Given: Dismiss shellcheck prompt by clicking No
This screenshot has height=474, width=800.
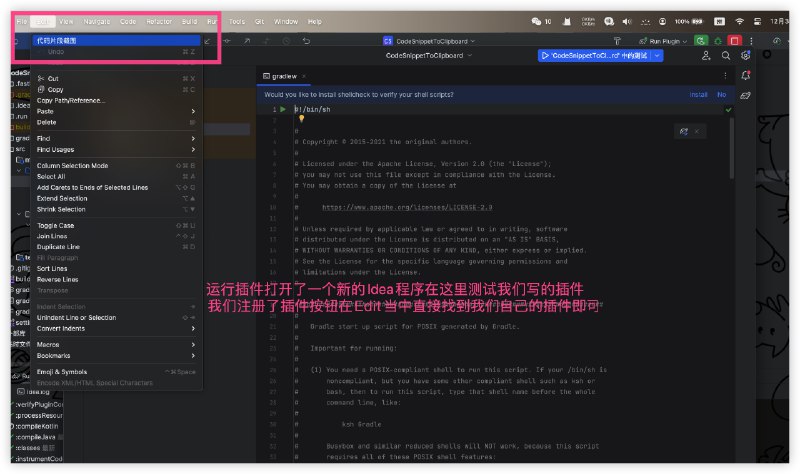Looking at the screenshot, I should click(721, 94).
